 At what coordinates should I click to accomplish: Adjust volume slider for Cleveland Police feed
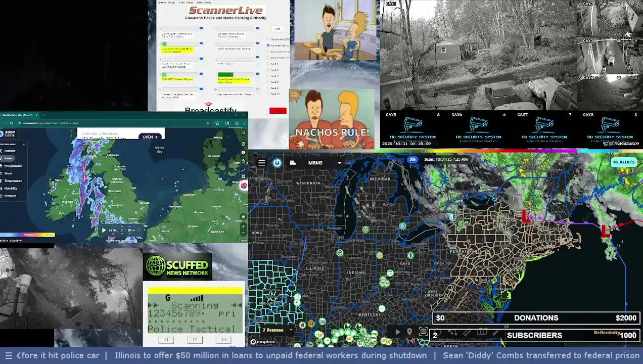(201, 43)
